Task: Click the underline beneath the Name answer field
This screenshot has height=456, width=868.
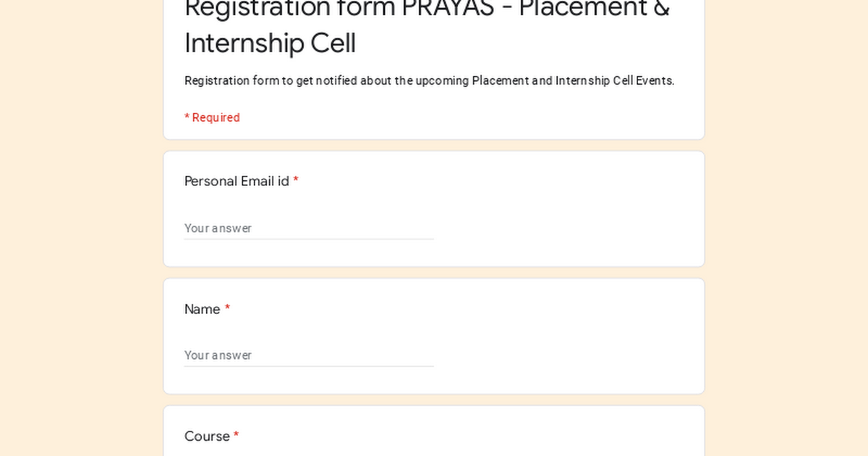Action: [x=309, y=366]
